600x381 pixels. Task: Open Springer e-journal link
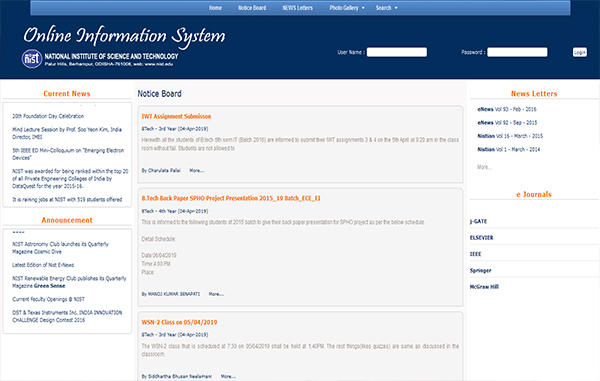(480, 270)
